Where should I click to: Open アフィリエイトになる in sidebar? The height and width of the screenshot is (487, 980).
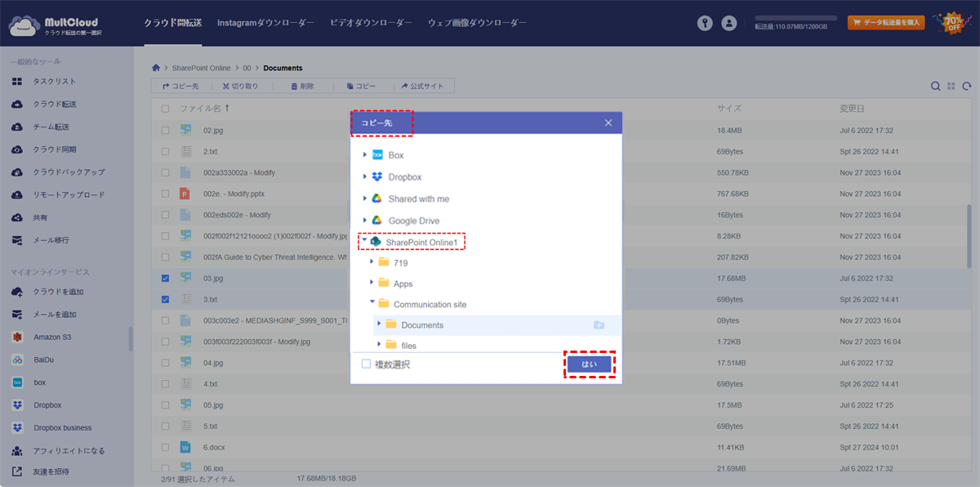[x=69, y=450]
